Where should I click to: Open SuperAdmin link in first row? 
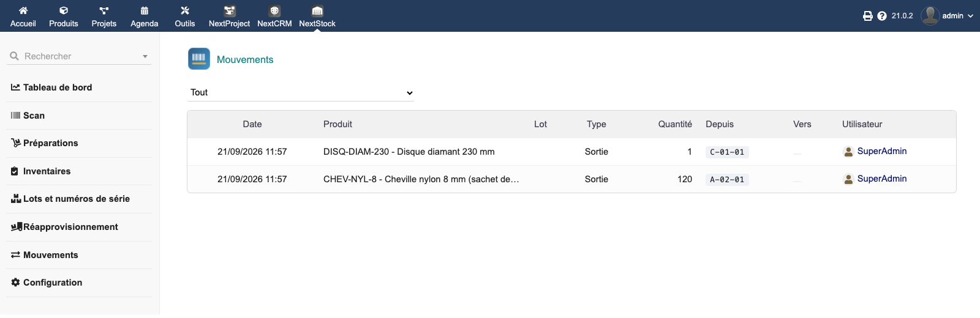coord(882,151)
